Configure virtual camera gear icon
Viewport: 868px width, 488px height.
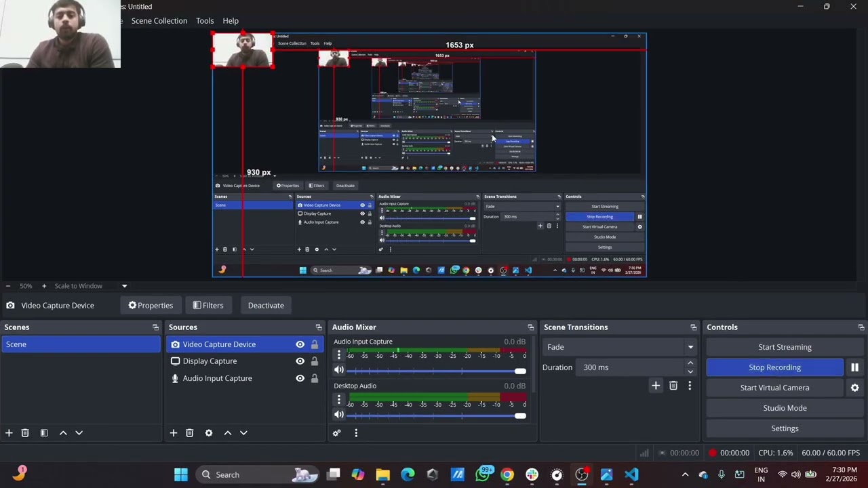pos(854,388)
